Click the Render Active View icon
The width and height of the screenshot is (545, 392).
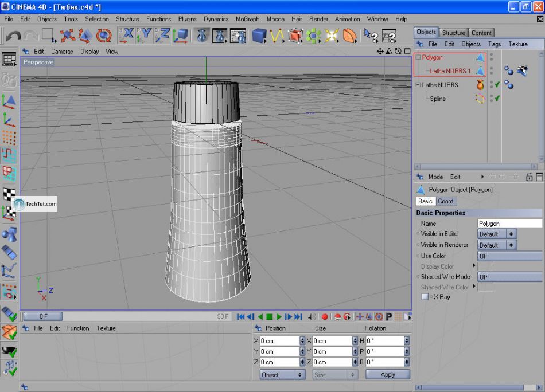click(x=201, y=36)
